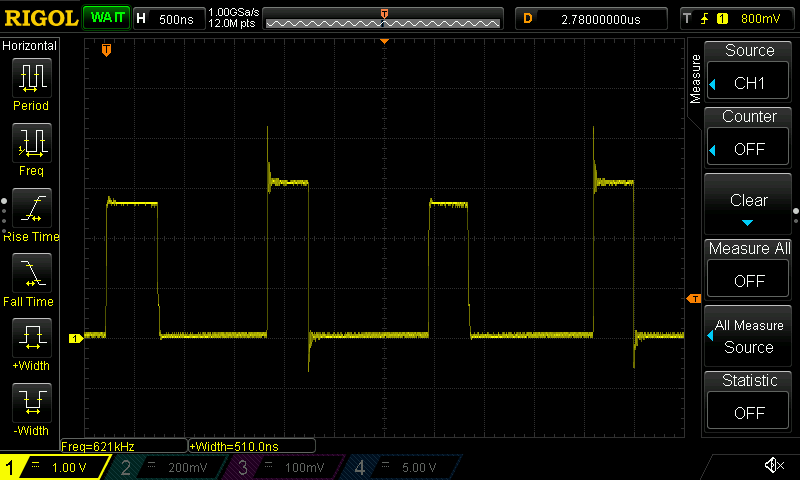Click the 1.00GSa/s sample rate readout
Screen dimensions: 800x480
(x=234, y=12)
